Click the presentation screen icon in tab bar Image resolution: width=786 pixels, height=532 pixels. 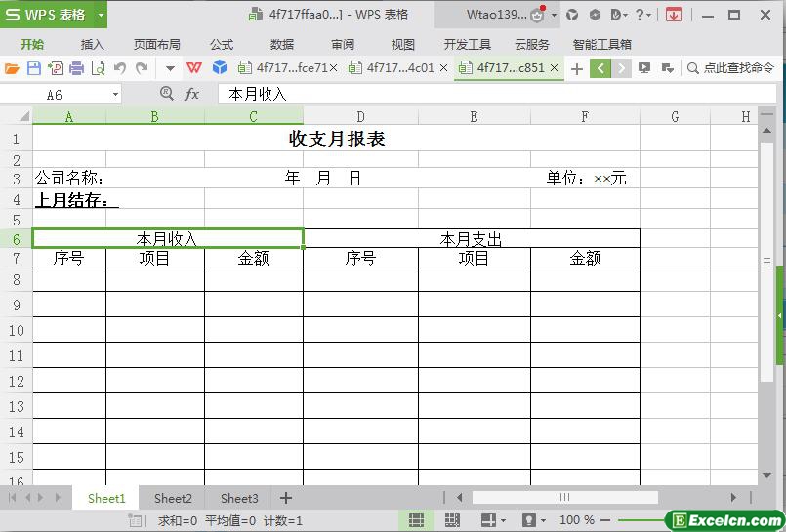pos(644,68)
